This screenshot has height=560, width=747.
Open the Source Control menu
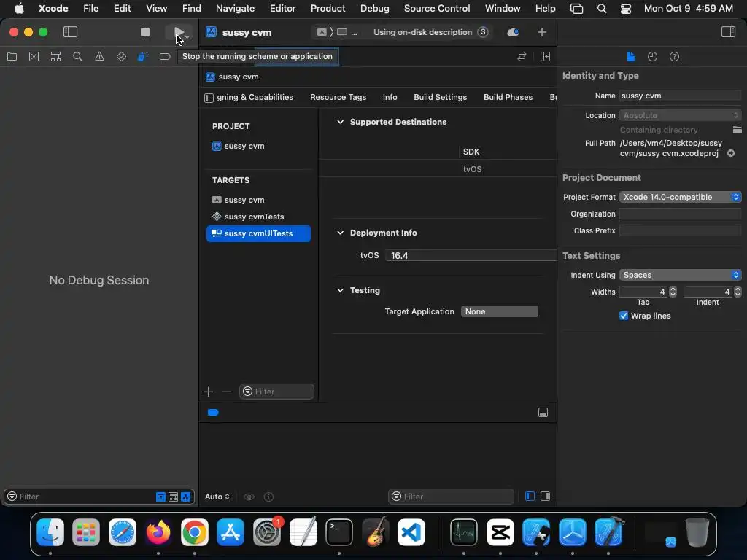[x=437, y=8]
